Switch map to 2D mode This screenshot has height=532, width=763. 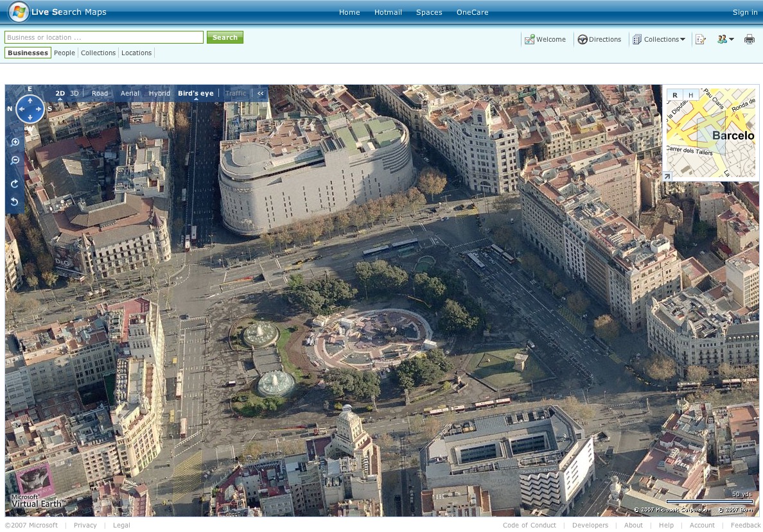tap(60, 93)
